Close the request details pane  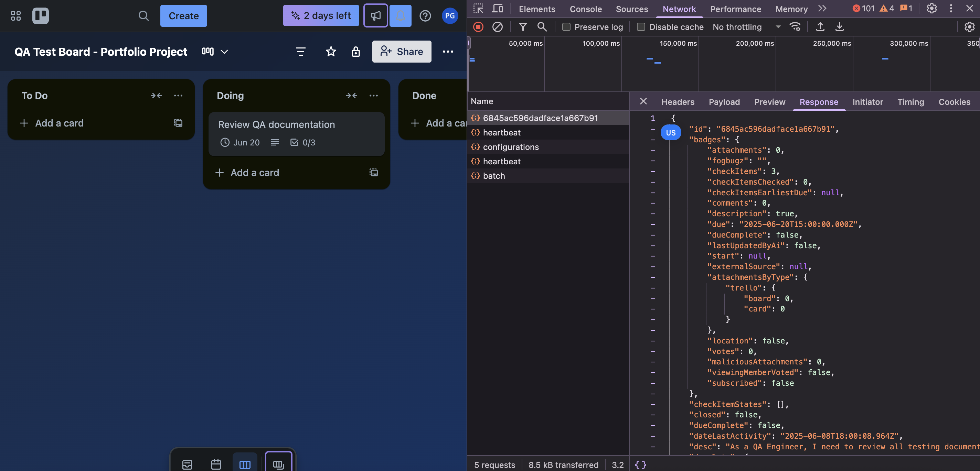click(643, 101)
